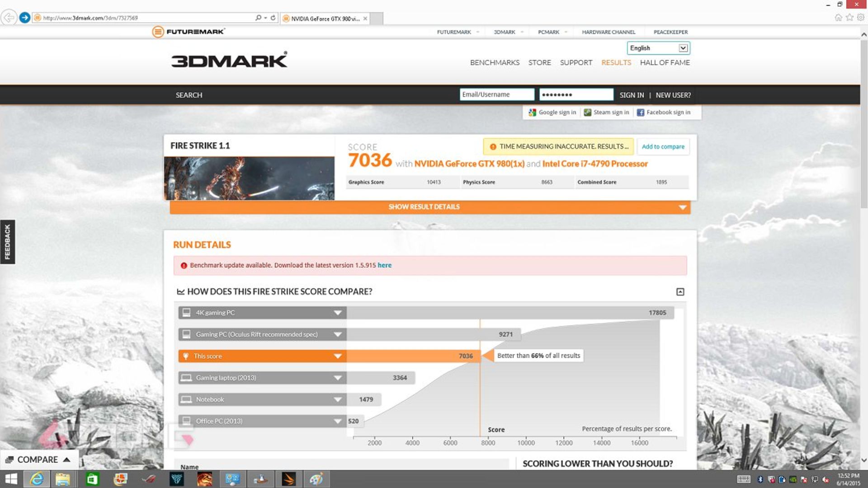Click the Google sign in icon
The image size is (868, 488).
pos(533,113)
